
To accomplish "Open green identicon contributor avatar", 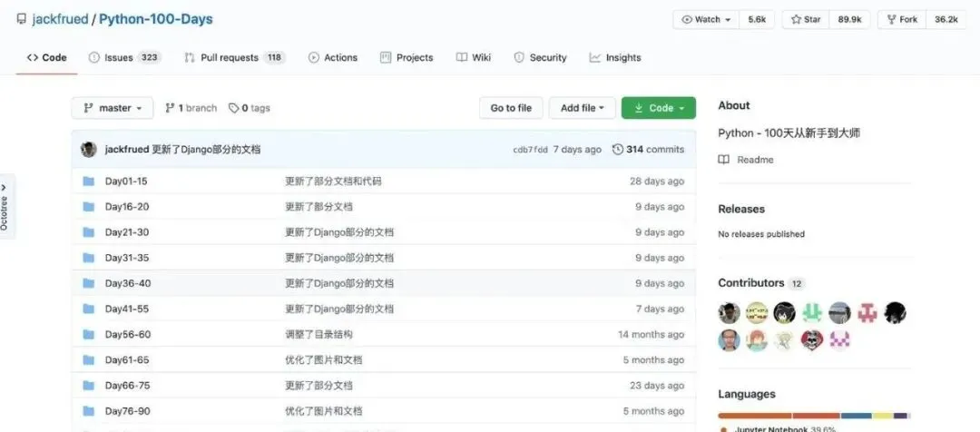I will point(812,312).
